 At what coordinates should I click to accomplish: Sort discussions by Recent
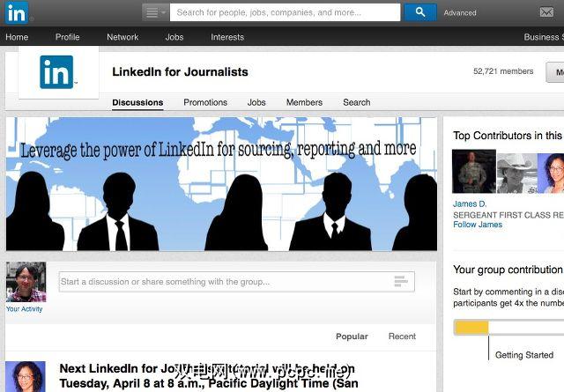pyautogui.click(x=402, y=337)
